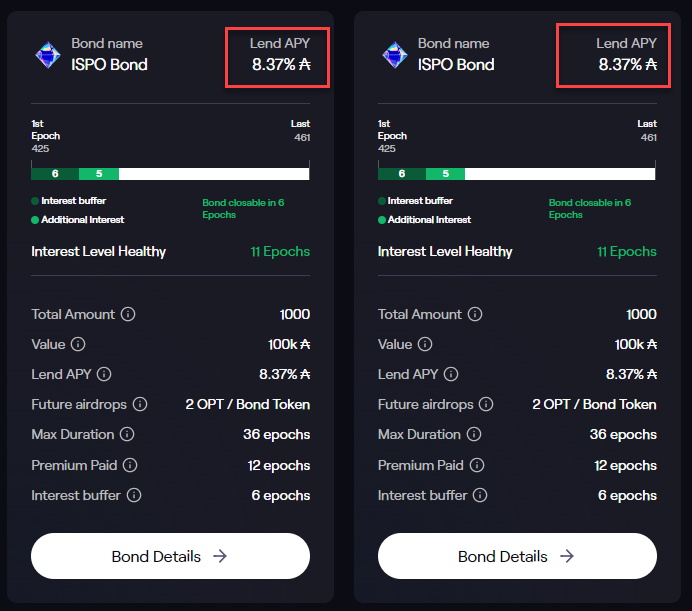Open Value info icon in right card
The image size is (692, 611).
(x=425, y=344)
